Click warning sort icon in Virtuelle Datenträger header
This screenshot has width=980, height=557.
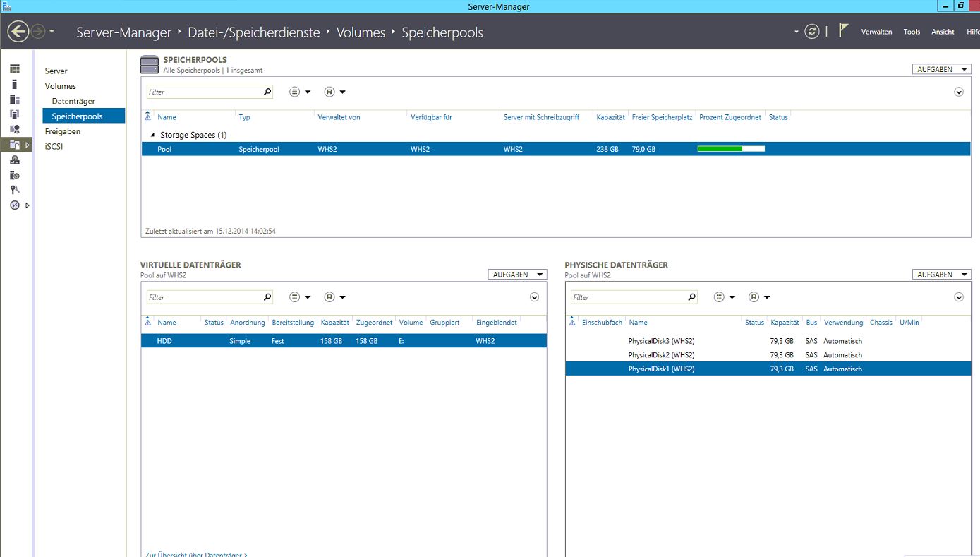(147, 321)
